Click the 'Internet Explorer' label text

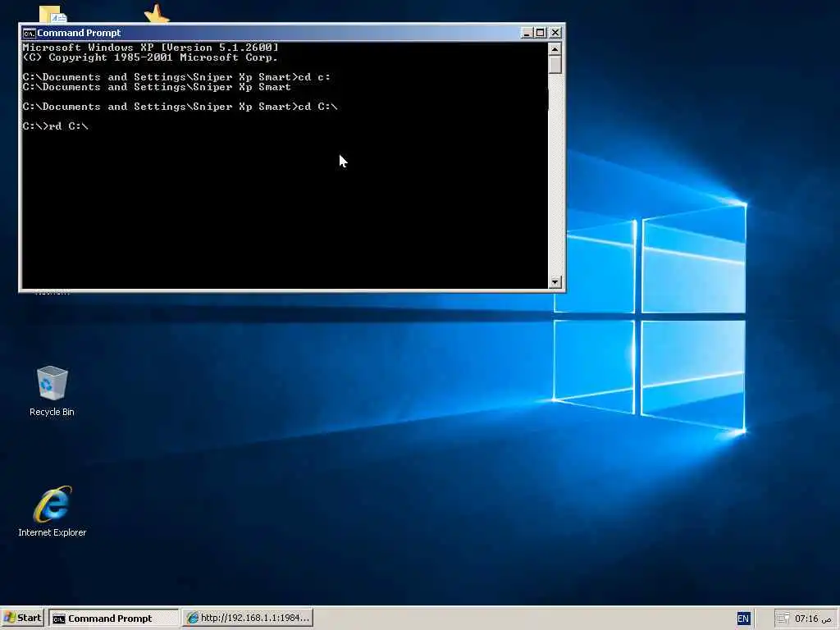52,532
